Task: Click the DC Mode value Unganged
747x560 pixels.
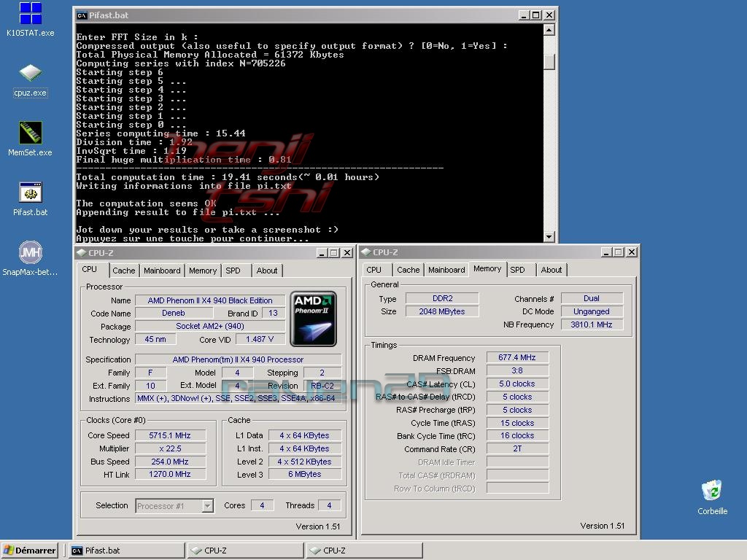Action: (592, 311)
